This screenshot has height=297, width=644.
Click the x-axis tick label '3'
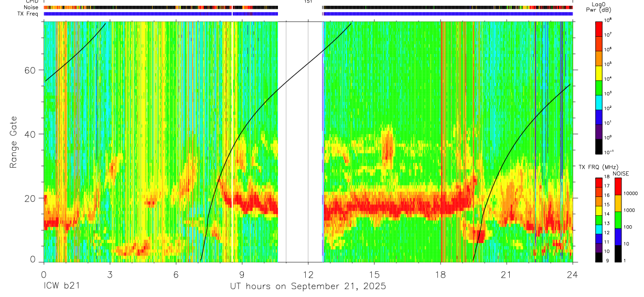110,274
